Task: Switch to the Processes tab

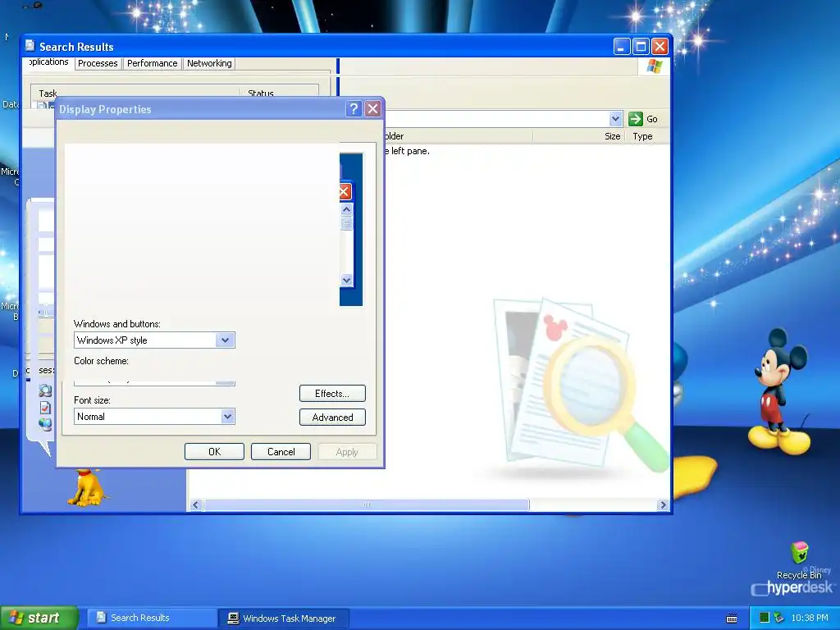Action: [98, 63]
